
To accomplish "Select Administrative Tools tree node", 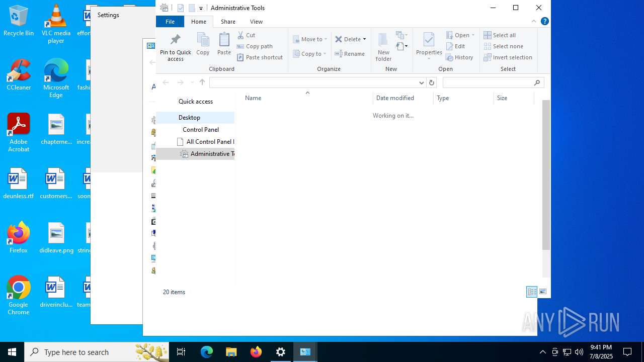I will point(195,154).
